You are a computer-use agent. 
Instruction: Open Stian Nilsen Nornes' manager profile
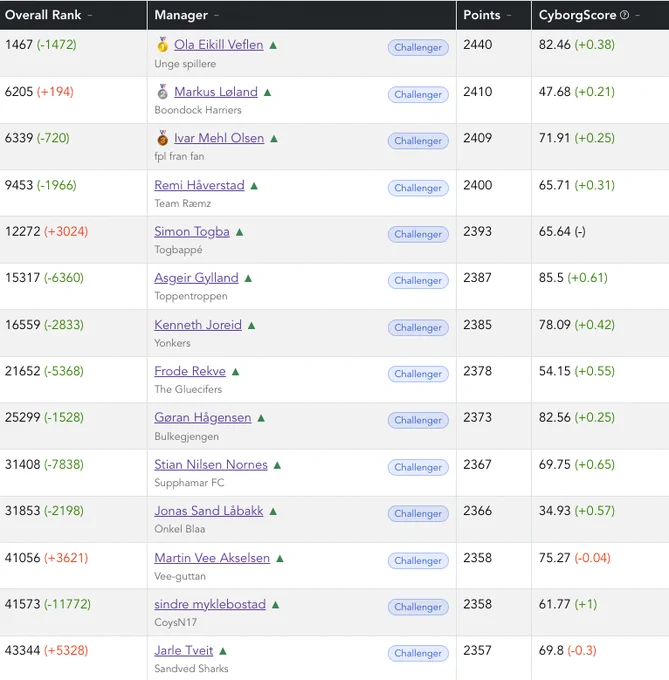tap(211, 465)
